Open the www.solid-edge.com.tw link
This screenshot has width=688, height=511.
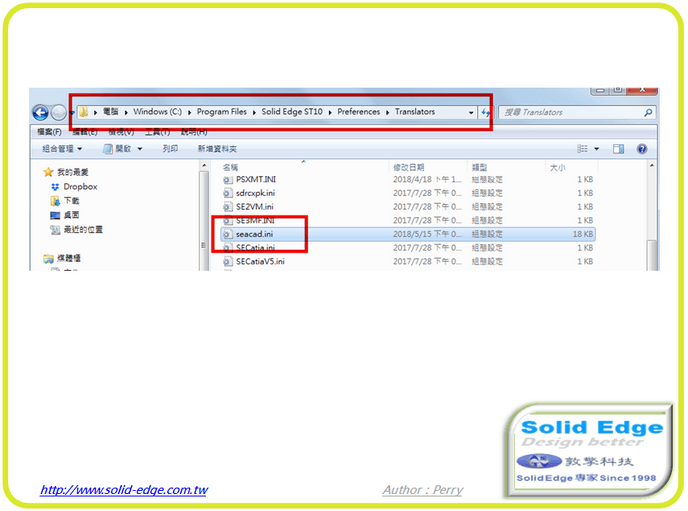pyautogui.click(x=124, y=490)
